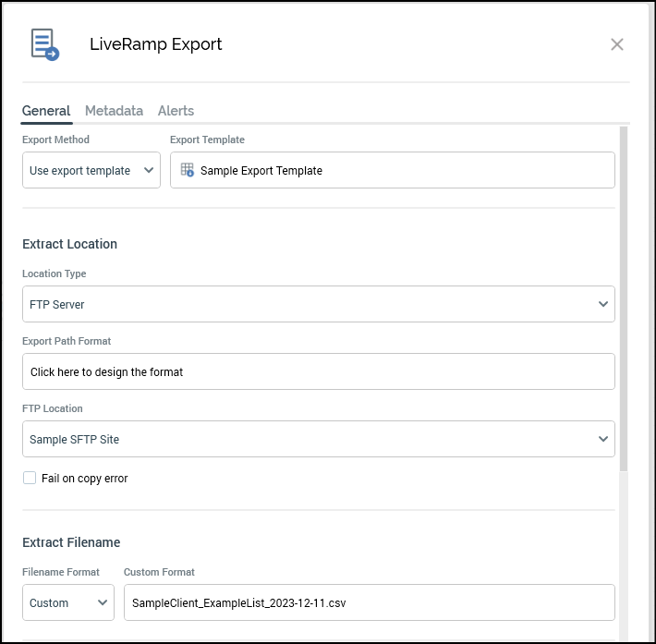The height and width of the screenshot is (644, 656).
Task: Click the Sample Export Template name text
Action: (261, 171)
